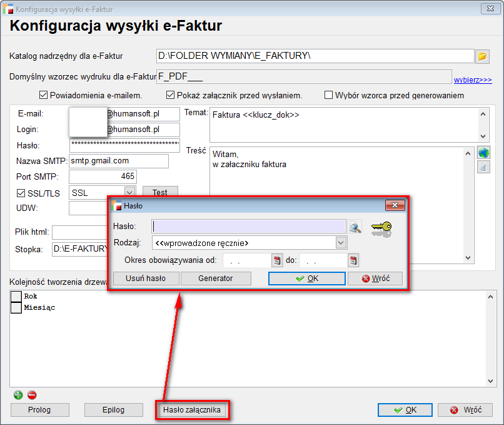Click the validity end date field
Image resolution: width=504 pixels, height=425 pixels.
tap(324, 260)
